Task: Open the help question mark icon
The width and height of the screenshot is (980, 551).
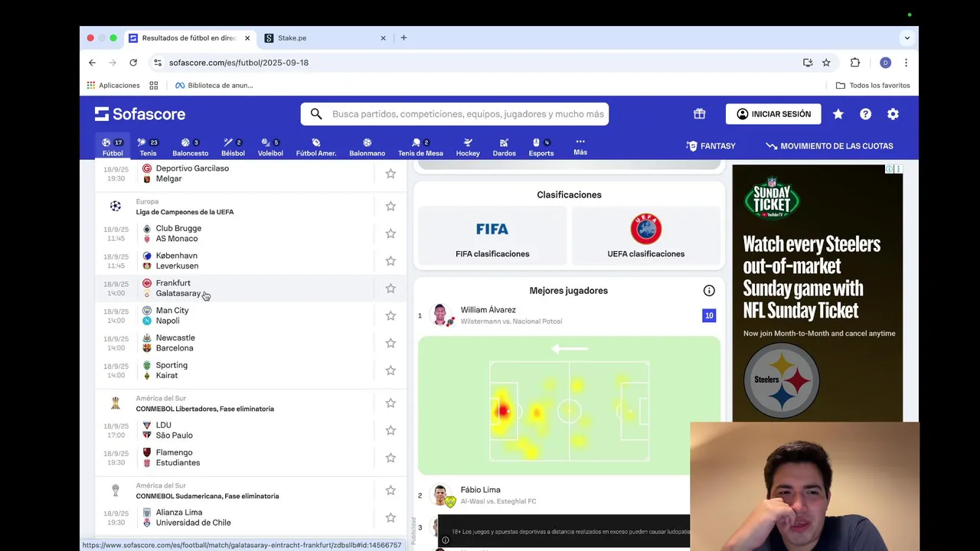Action: click(x=865, y=114)
